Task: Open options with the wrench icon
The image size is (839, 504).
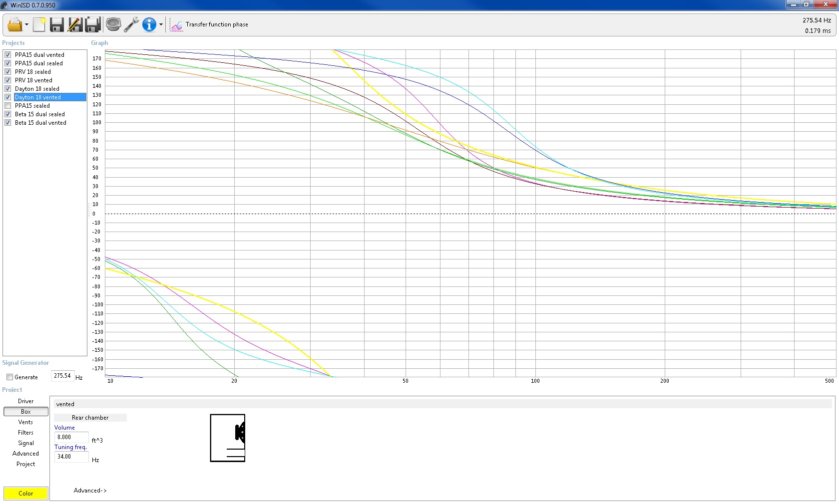Action: tap(131, 24)
